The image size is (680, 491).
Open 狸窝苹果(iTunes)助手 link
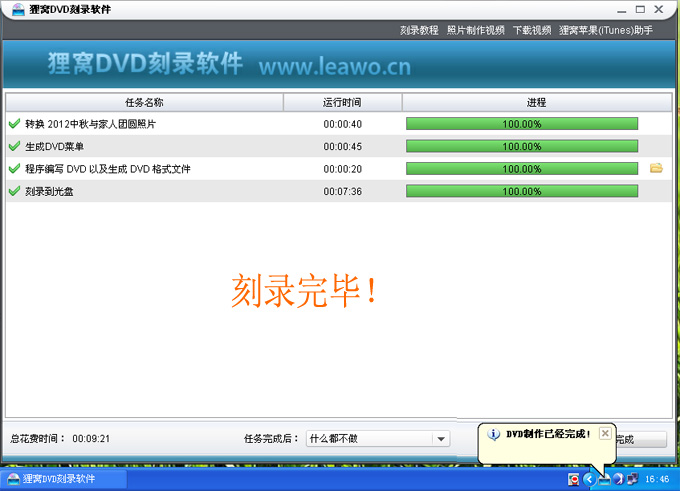606,30
